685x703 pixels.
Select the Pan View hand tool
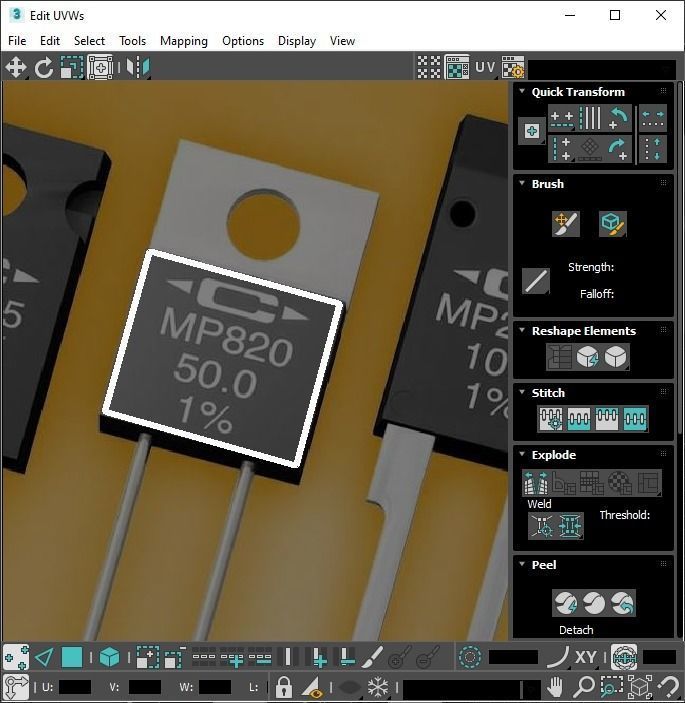click(x=555, y=686)
